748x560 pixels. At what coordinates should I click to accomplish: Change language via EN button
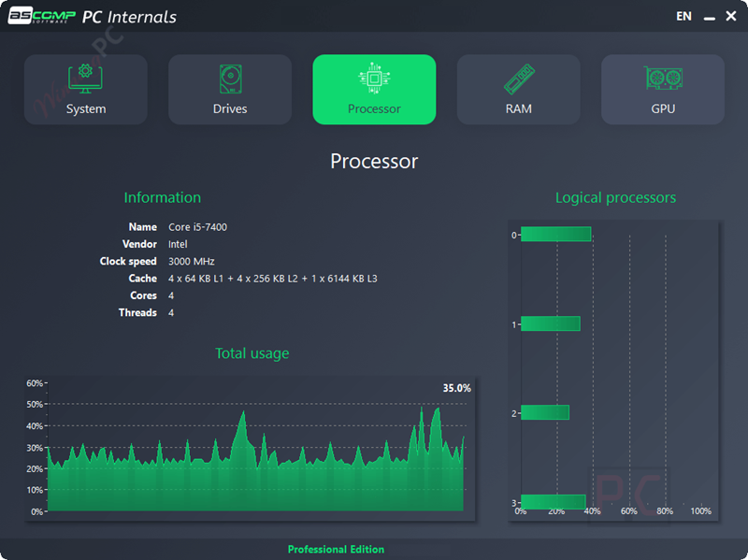point(683,17)
